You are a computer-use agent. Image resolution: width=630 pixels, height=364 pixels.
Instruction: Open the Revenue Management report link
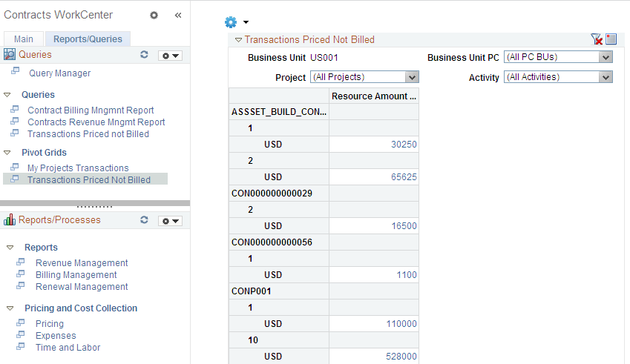pyautogui.click(x=82, y=263)
